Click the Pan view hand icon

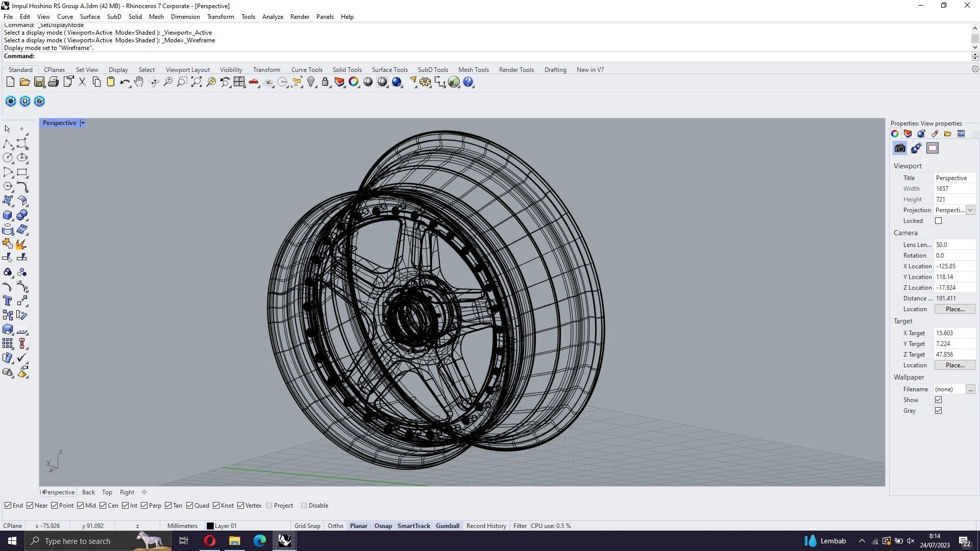click(x=139, y=82)
